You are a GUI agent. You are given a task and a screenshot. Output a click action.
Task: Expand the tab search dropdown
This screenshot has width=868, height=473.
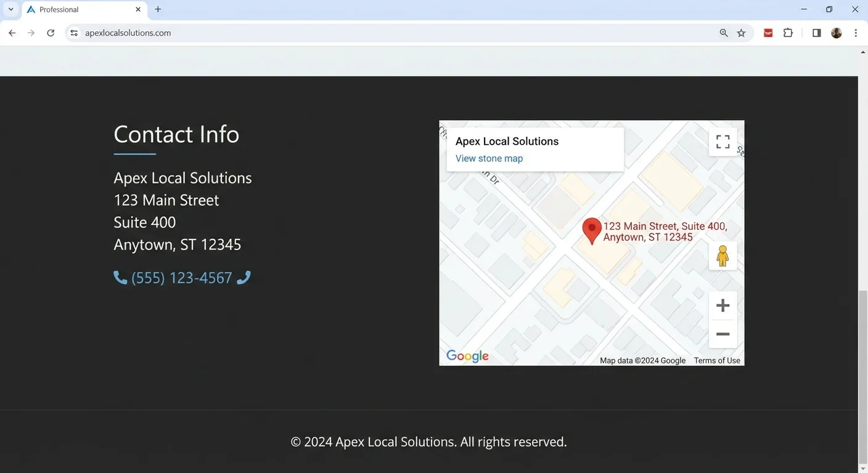(10, 9)
